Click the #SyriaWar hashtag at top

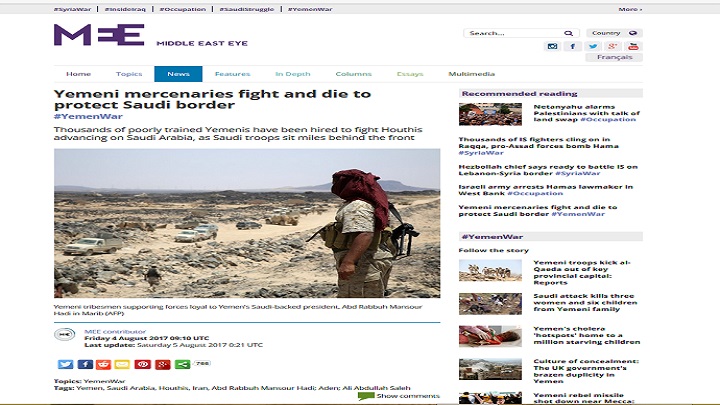(x=72, y=9)
